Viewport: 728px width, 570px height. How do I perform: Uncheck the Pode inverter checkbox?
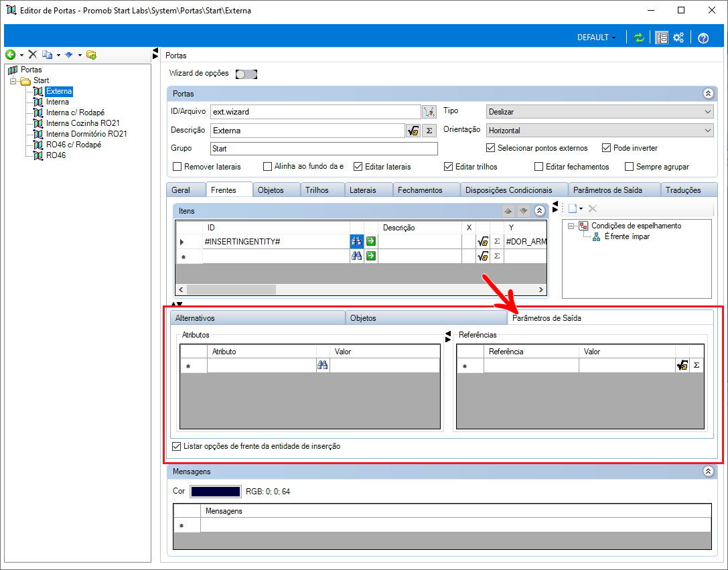[606, 147]
